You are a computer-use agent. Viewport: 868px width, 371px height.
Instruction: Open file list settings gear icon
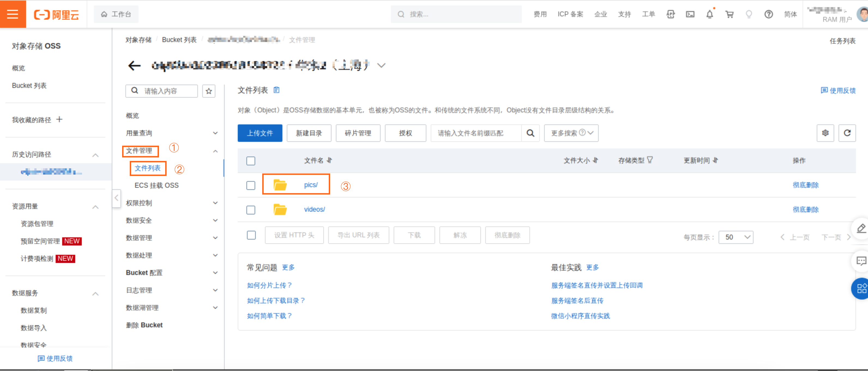(825, 133)
